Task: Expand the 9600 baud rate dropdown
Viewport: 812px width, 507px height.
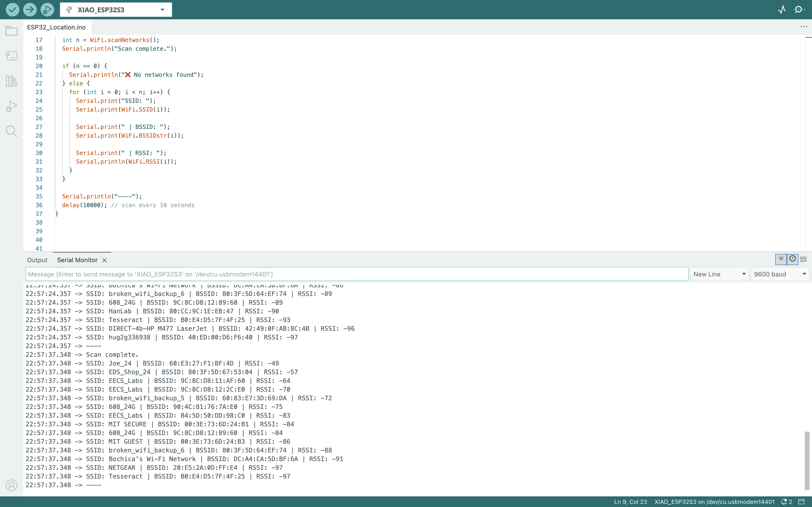Action: pos(779,274)
